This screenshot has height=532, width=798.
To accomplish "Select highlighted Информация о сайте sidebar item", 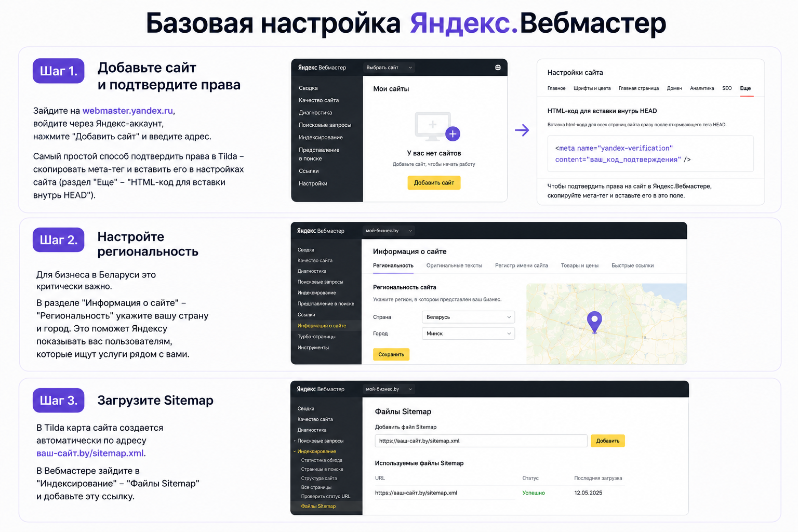I will pos(322,326).
